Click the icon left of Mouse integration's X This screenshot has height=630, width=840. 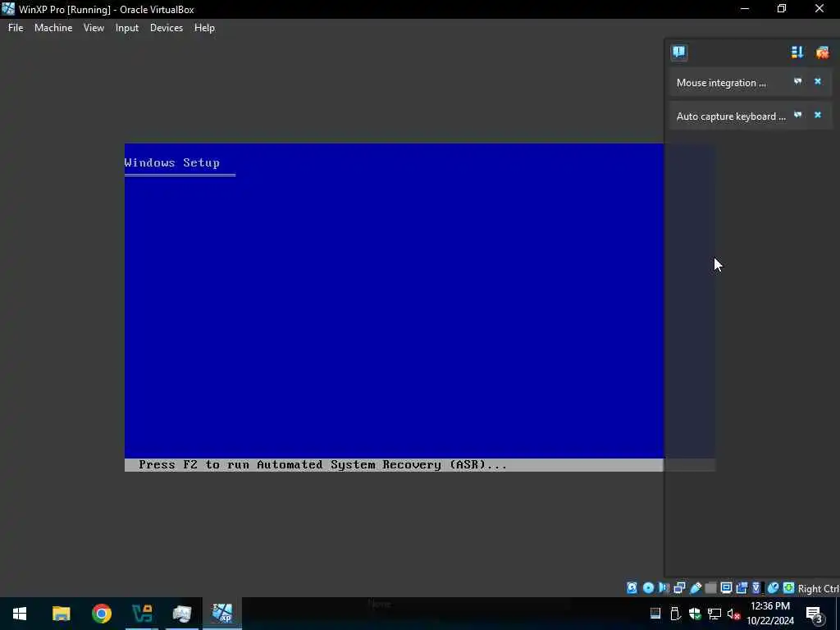click(x=797, y=81)
